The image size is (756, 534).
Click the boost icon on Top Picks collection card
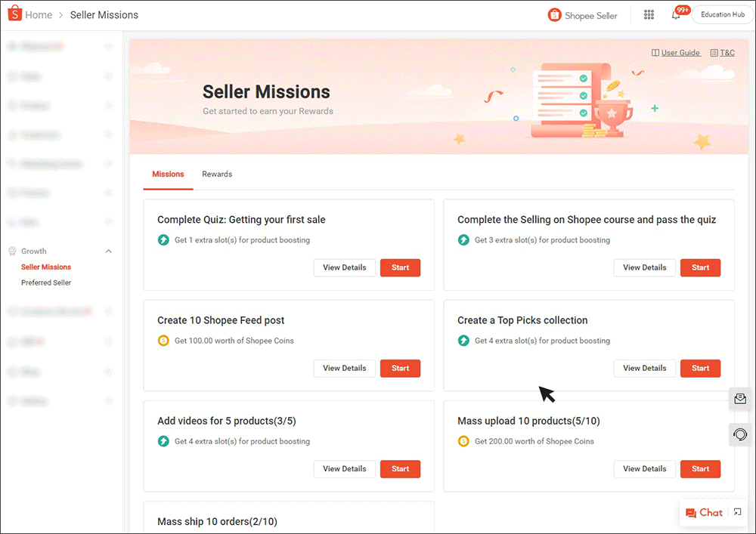pos(463,341)
